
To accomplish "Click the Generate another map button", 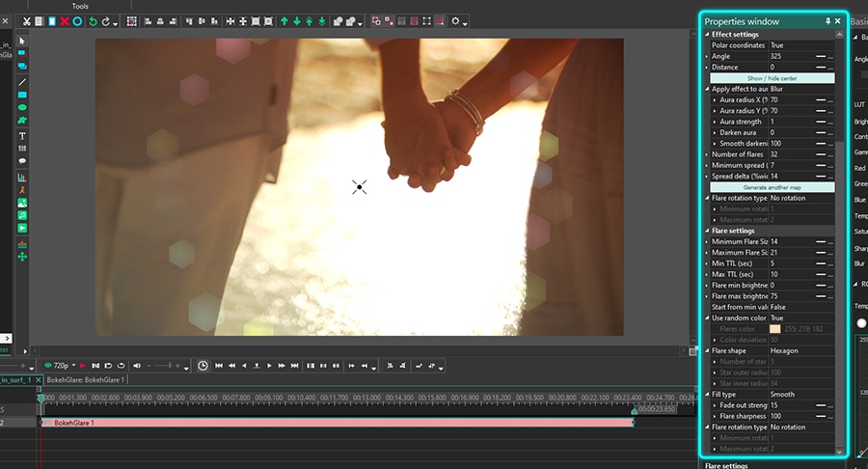I will pyautogui.click(x=773, y=187).
